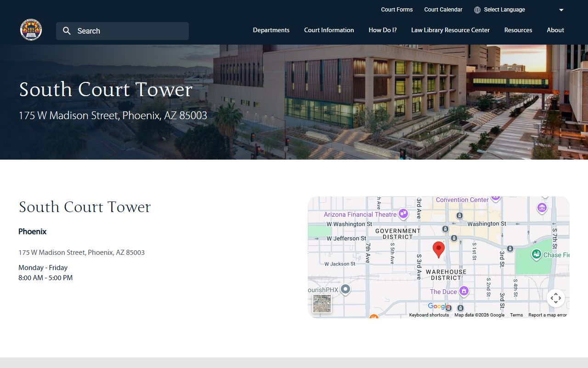Open the About menu
This screenshot has width=588, height=368.
[x=555, y=30]
